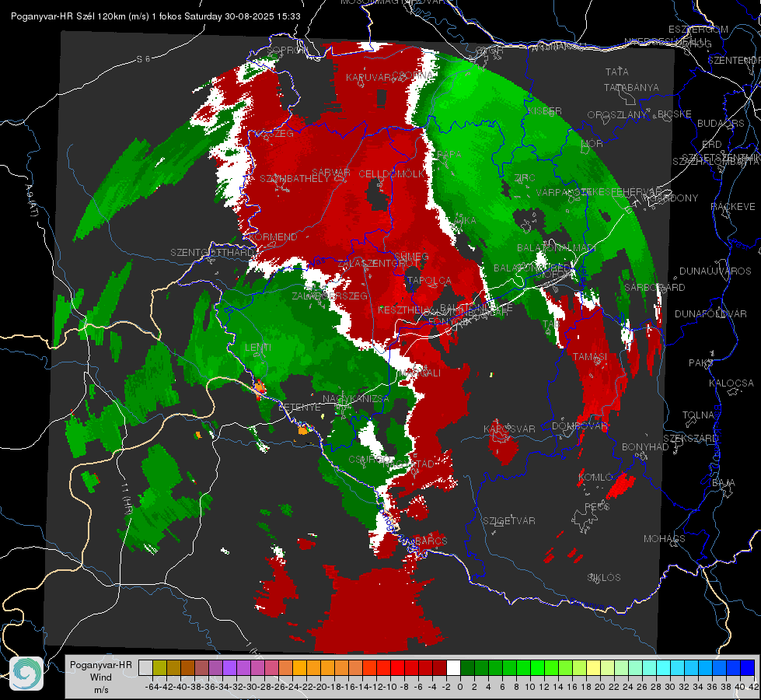The height and width of the screenshot is (700, 761).
Task: Click the 'TAPOLCA' city label
Action: (x=429, y=280)
